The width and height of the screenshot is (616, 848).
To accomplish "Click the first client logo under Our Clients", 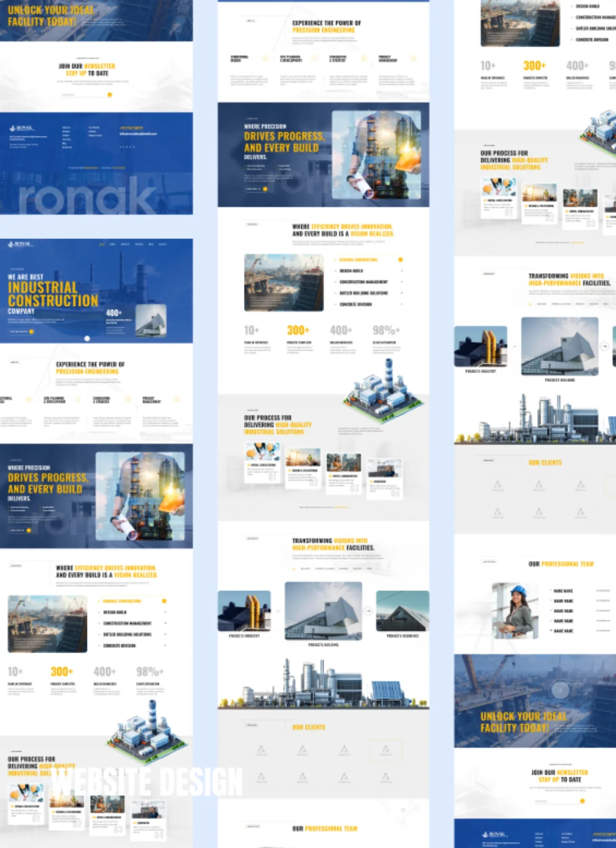I will [261, 751].
